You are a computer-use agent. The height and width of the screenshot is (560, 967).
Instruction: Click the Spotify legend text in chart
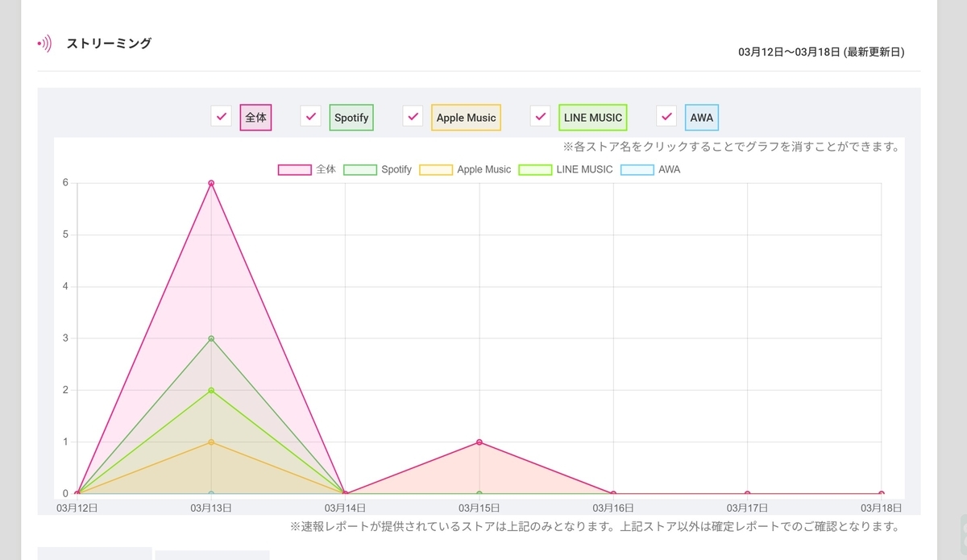tap(396, 170)
